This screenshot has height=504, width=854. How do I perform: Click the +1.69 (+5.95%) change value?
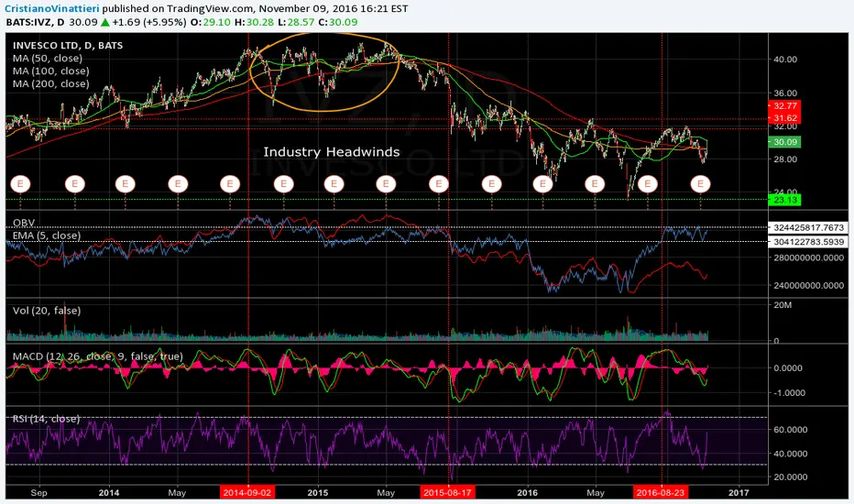click(148, 22)
